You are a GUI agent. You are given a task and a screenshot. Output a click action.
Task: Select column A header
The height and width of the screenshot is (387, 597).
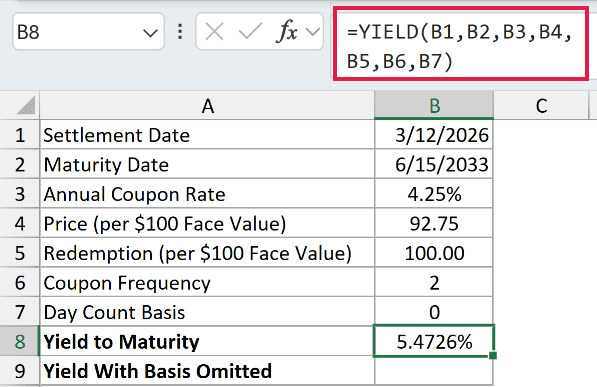207,106
